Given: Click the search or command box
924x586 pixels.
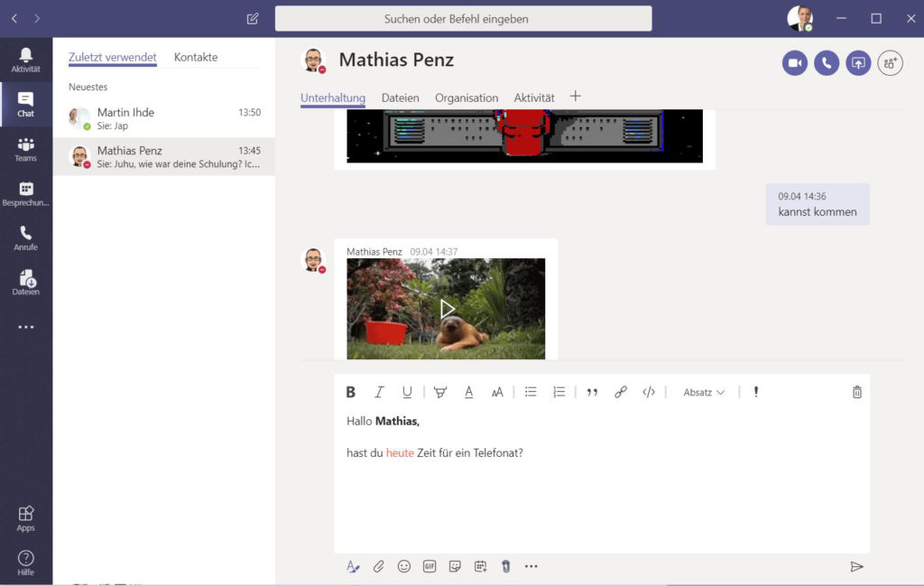Looking at the screenshot, I should pos(463,19).
